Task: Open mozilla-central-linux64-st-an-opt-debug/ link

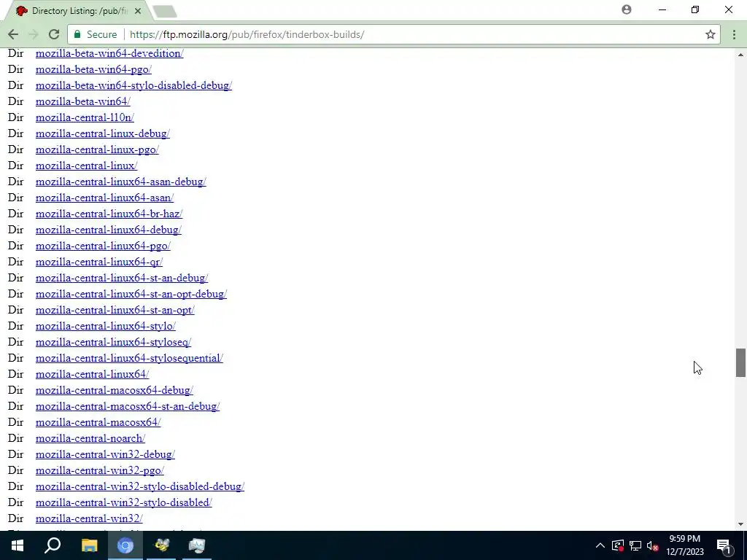Action: (131, 294)
